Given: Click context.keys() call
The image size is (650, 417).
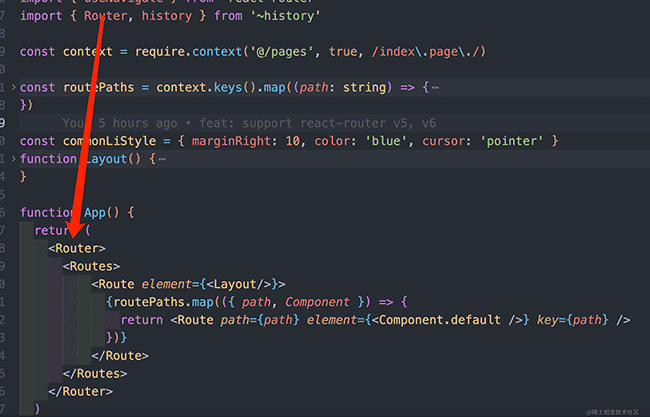Looking at the screenshot, I should coord(206,87).
